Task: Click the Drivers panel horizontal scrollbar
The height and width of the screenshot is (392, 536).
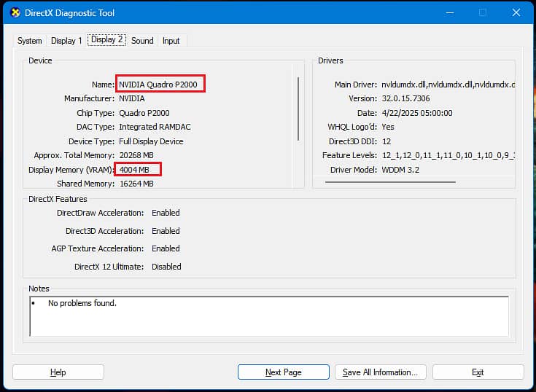Action: pyautogui.click(x=390, y=182)
